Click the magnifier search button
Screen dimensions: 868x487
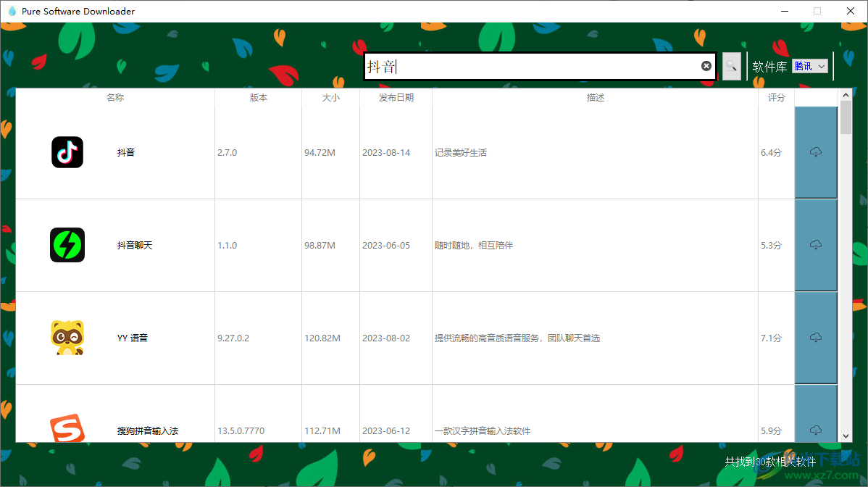(731, 67)
